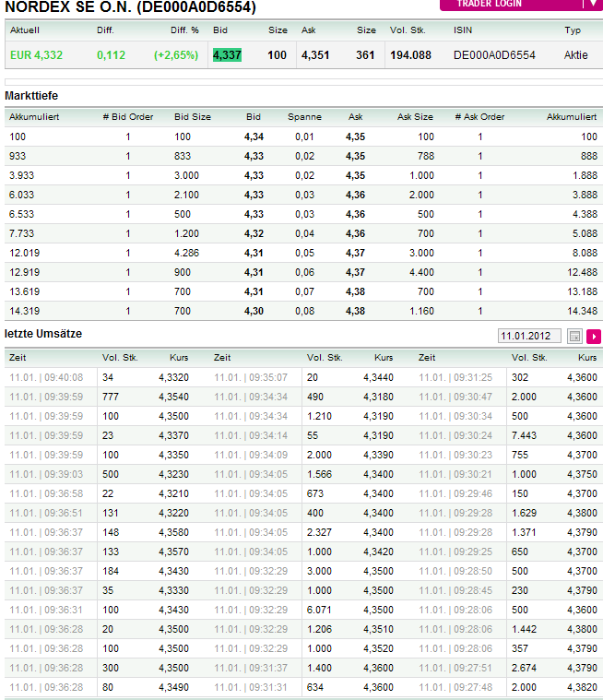Screen dimensions: 603x700
Task: Click the Markttiefe section heading
Action: (x=31, y=96)
